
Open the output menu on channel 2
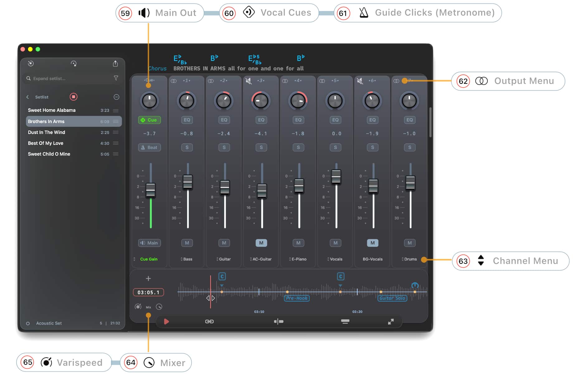pos(211,81)
